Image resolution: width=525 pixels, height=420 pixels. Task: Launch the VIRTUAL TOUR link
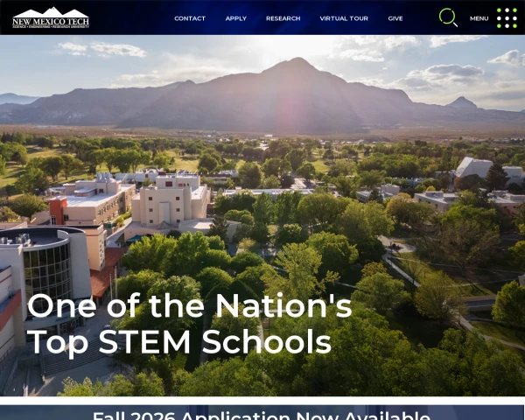point(344,18)
